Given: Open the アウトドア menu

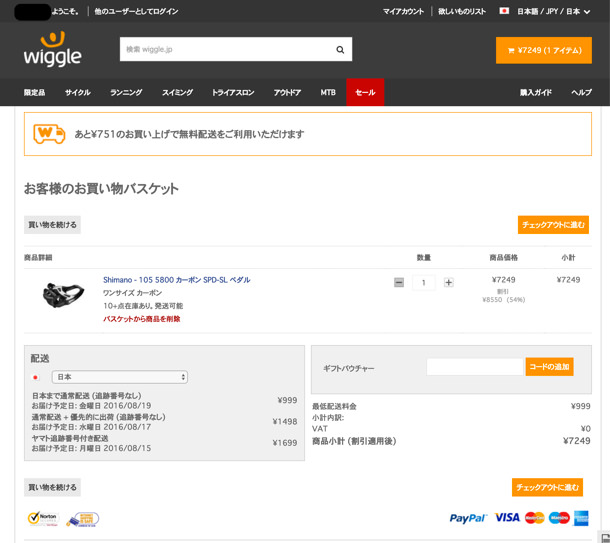Looking at the screenshot, I should pyautogui.click(x=287, y=92).
